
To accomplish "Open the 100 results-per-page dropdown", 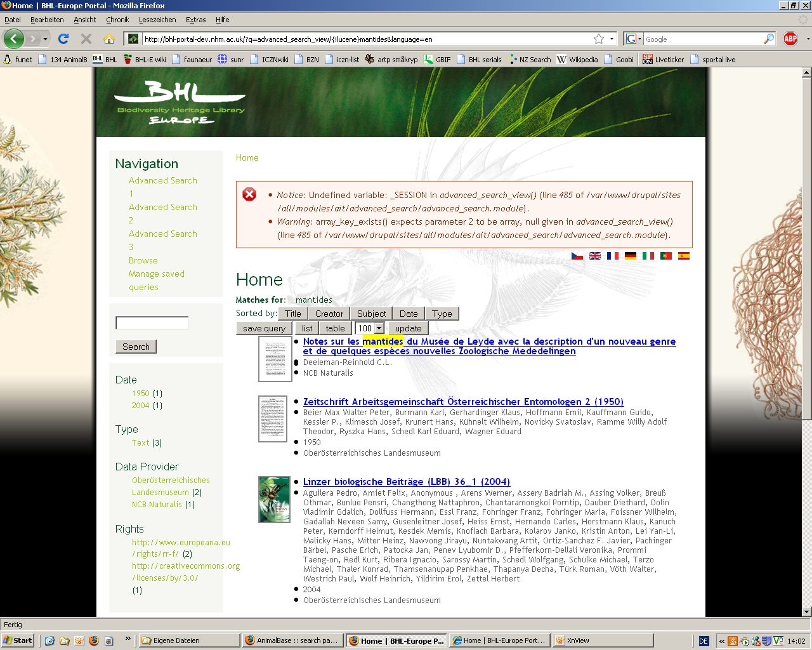I will [379, 328].
